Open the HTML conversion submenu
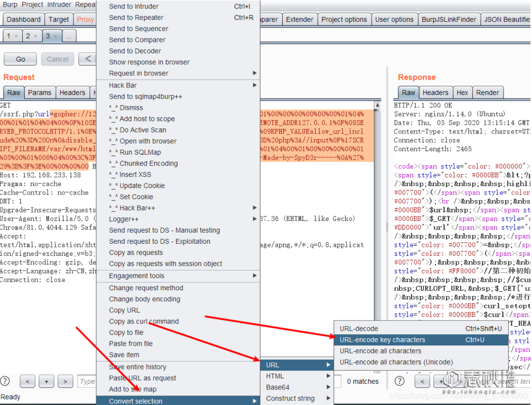This screenshot has width=532, height=405. click(x=297, y=376)
